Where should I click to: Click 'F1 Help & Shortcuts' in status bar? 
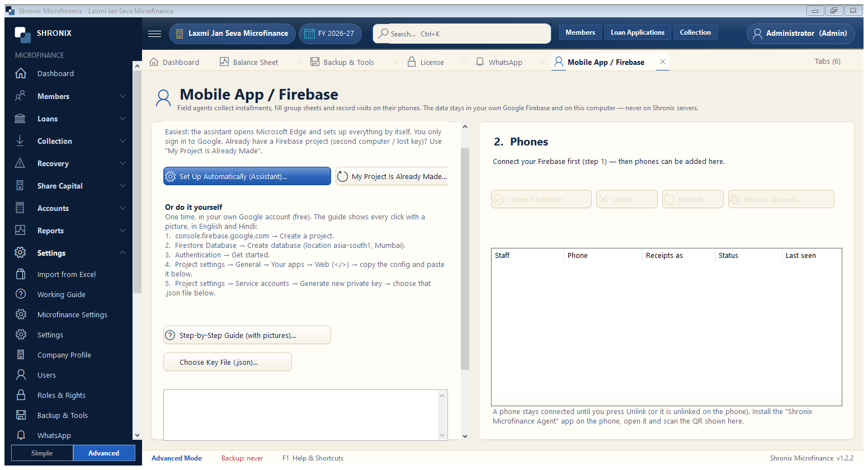click(x=313, y=458)
